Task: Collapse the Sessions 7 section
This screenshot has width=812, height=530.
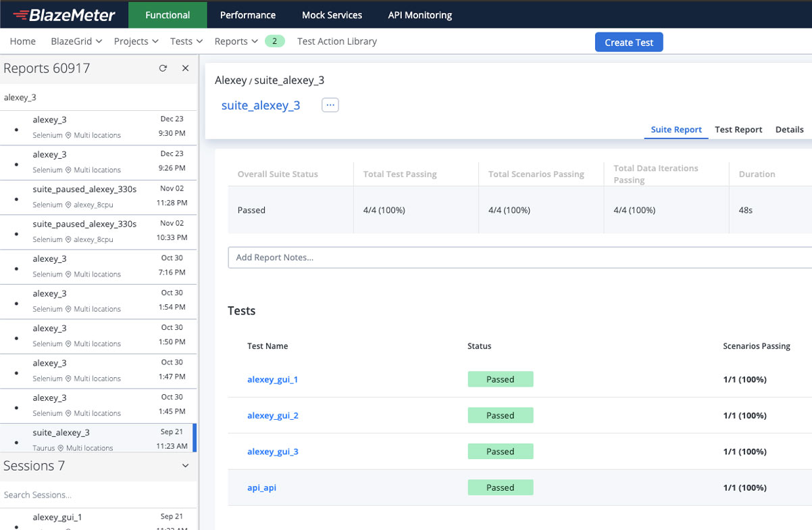Action: click(x=185, y=466)
